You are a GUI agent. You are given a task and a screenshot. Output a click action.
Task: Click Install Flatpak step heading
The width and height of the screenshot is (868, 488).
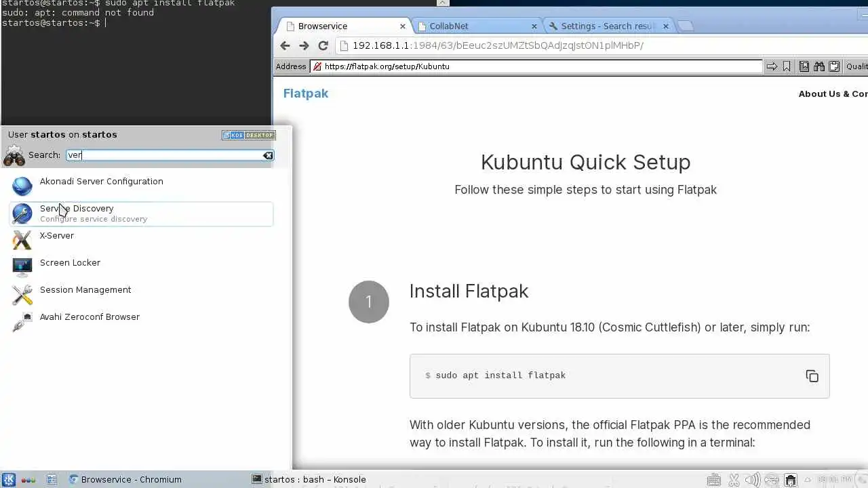point(469,291)
